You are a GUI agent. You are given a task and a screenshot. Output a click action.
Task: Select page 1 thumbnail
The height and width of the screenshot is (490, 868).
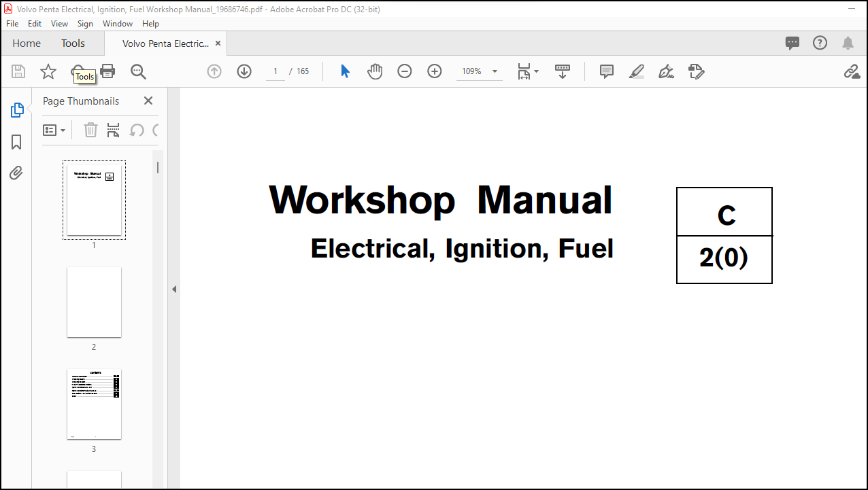(x=94, y=200)
